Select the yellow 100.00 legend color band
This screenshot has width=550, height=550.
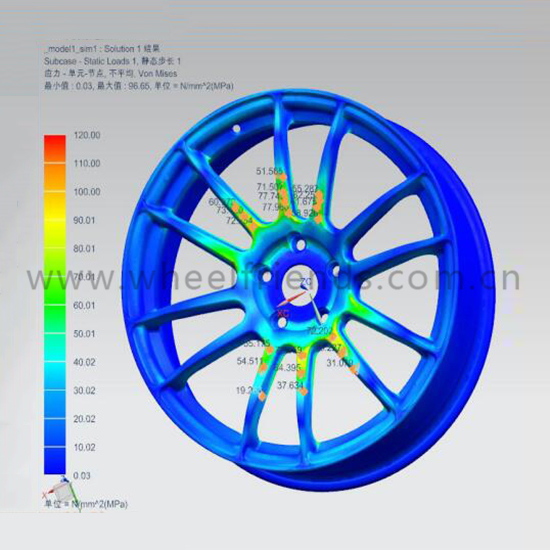(55, 205)
